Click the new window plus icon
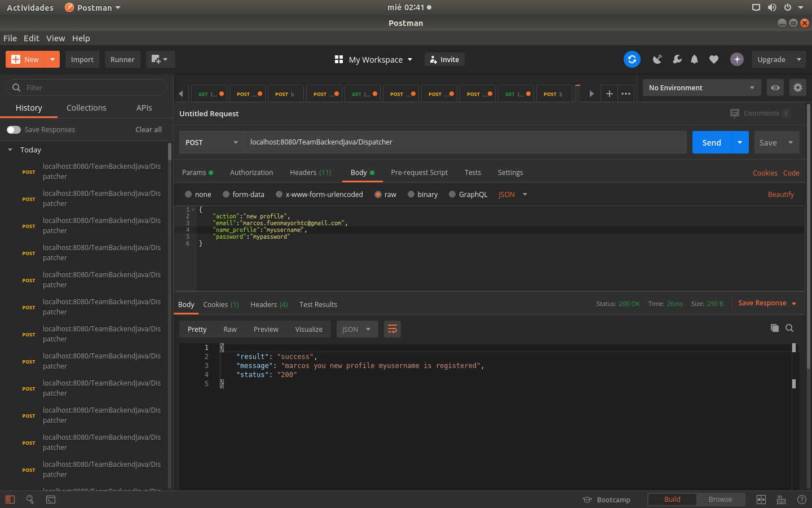812x508 pixels. coord(160,59)
